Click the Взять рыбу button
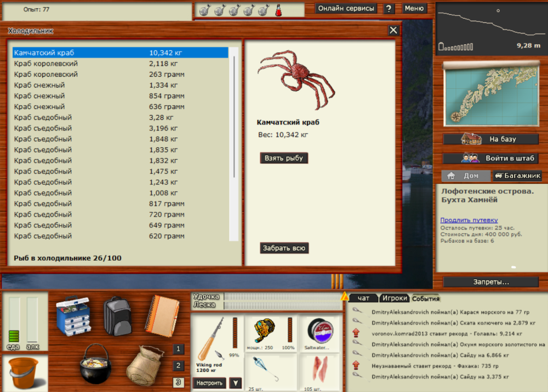The height and width of the screenshot is (392, 548). pos(284,158)
